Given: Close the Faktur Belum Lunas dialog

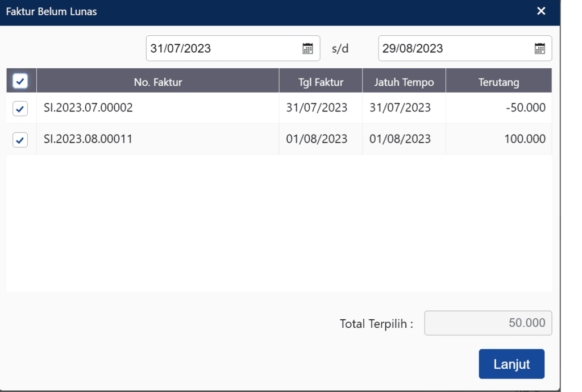Looking at the screenshot, I should 541,11.
